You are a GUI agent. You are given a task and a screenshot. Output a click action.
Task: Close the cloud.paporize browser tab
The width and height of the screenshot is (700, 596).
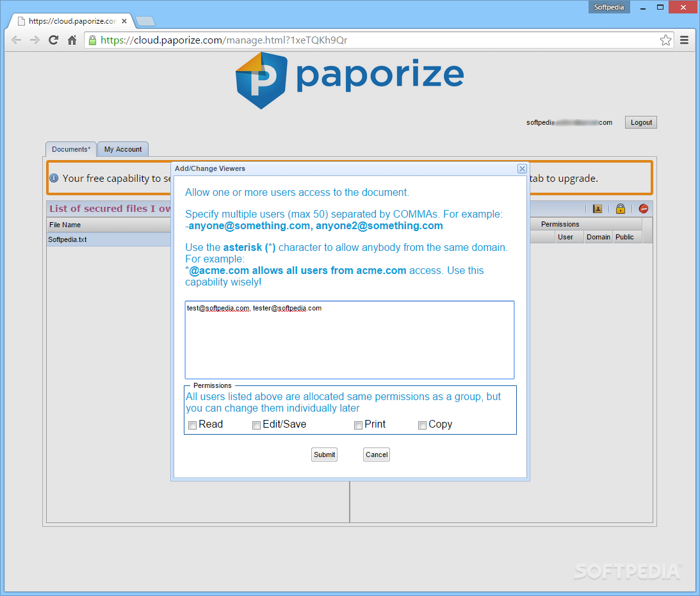coord(124,21)
